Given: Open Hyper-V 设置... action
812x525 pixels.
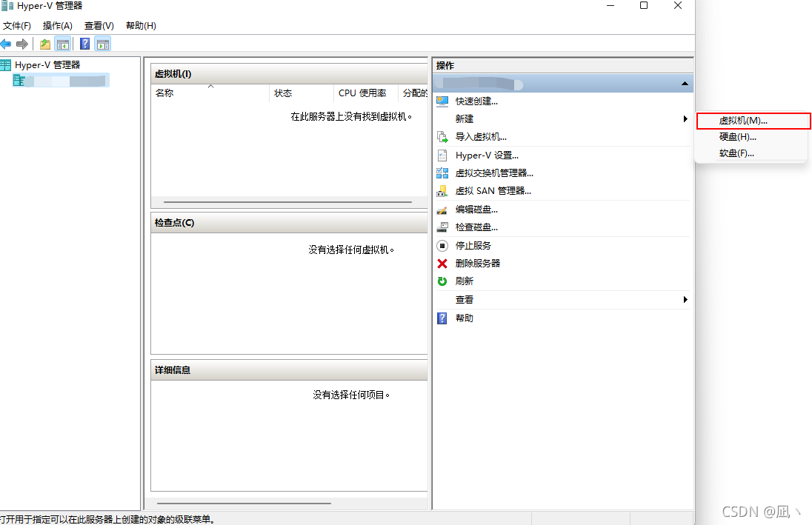Looking at the screenshot, I should [487, 156].
